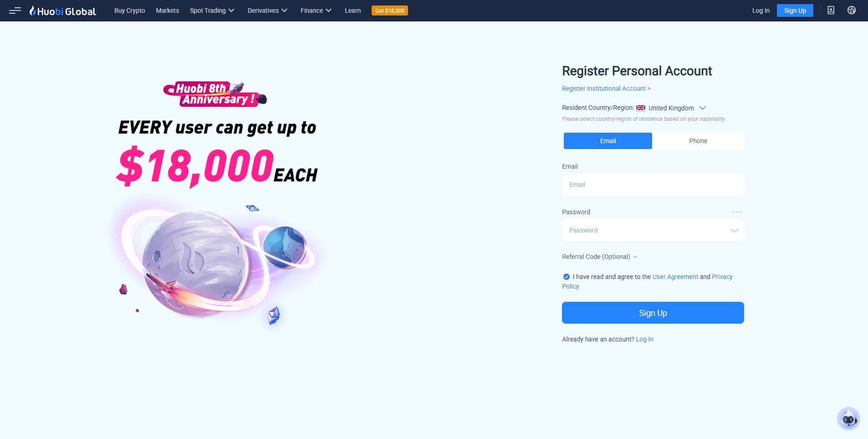Open Register Institutional Account link
Viewport: 868px width, 439px height.
pyautogui.click(x=606, y=88)
